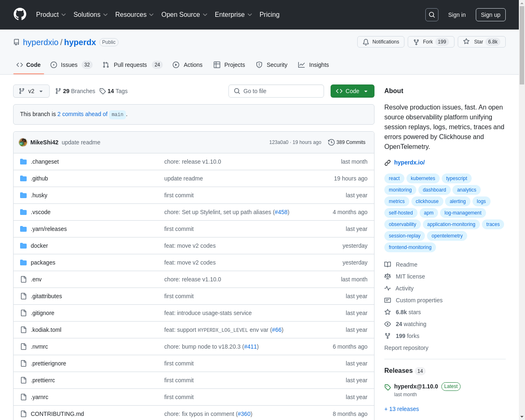The image size is (525, 420).
Task: Select the Code tab
Action: point(28,65)
